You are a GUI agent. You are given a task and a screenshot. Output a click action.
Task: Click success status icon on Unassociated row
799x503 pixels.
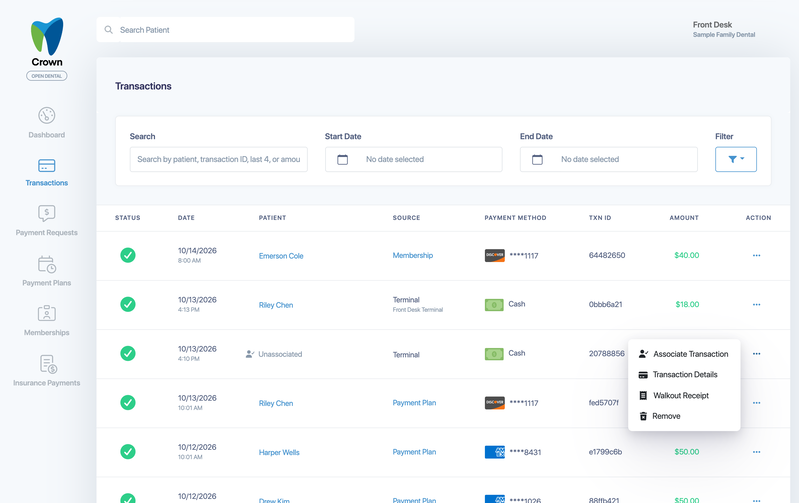point(128,353)
